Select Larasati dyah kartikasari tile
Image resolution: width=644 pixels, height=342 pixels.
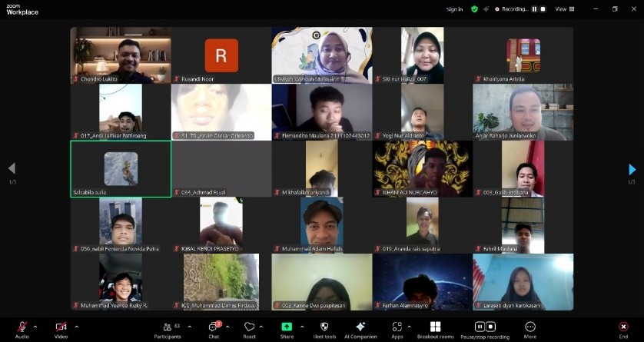(x=523, y=282)
